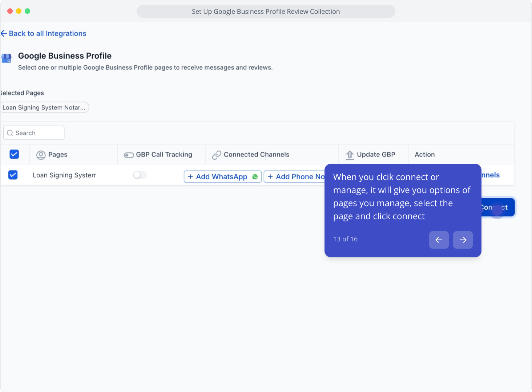The image size is (532, 392).
Task: Click the Connect button
Action: [x=498, y=207]
